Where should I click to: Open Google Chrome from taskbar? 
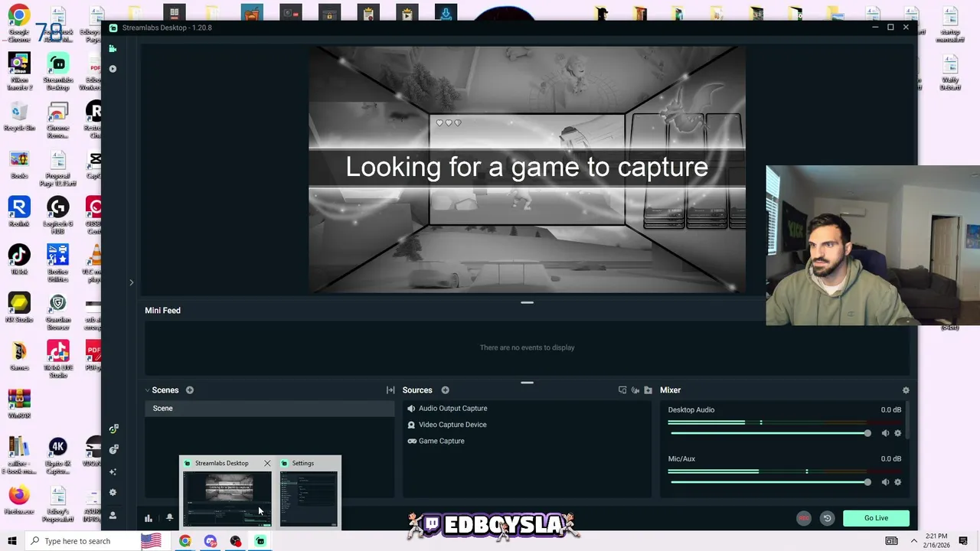[185, 541]
